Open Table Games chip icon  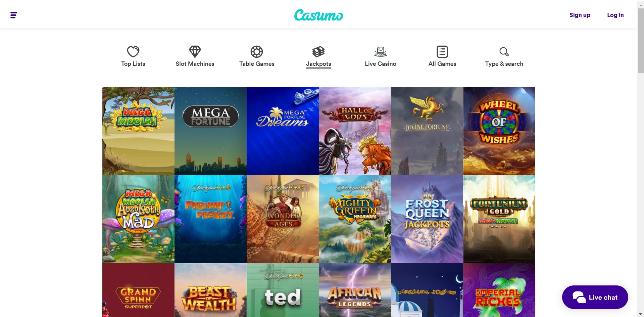[257, 52]
